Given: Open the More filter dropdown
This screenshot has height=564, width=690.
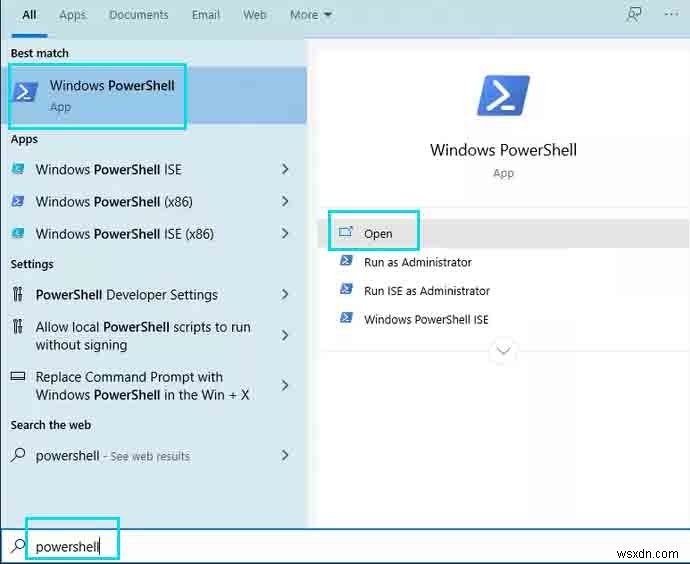Looking at the screenshot, I should point(311,15).
